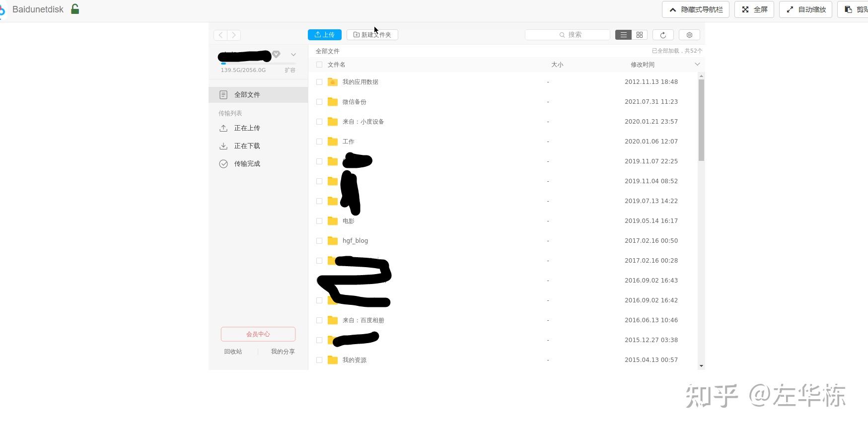This screenshot has height=430, width=868.
Task: Select 全部文件 in the sidebar
Action: pyautogui.click(x=258, y=95)
